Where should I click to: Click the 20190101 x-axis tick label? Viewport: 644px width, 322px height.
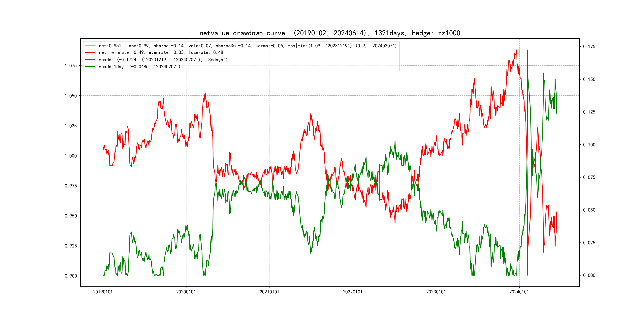tap(103, 292)
